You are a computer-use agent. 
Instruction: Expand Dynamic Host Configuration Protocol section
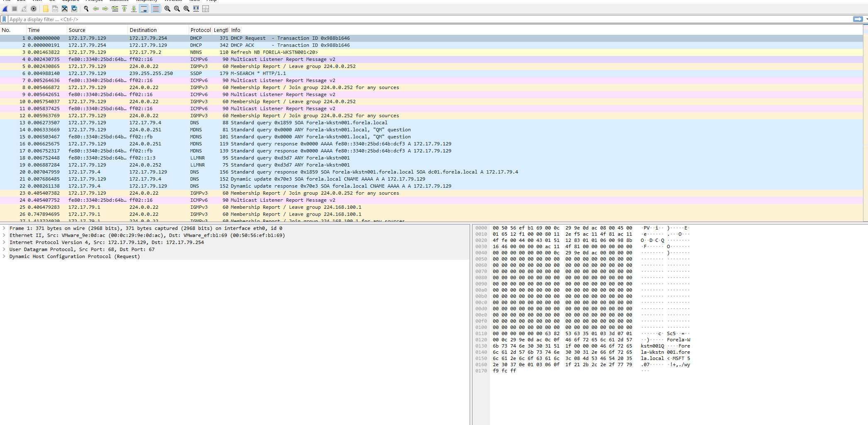4,256
